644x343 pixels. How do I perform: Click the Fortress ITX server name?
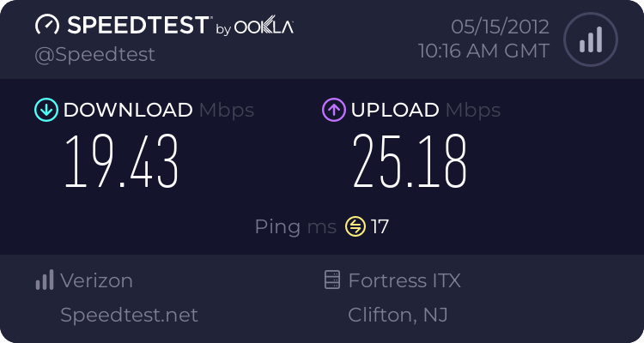404,280
